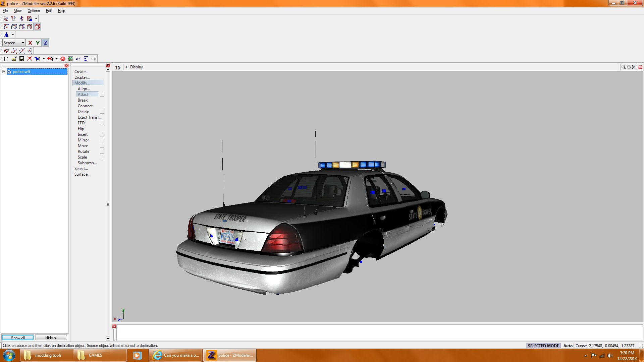Click the Show all button
Viewport: 644px width, 362px height.
(18, 338)
